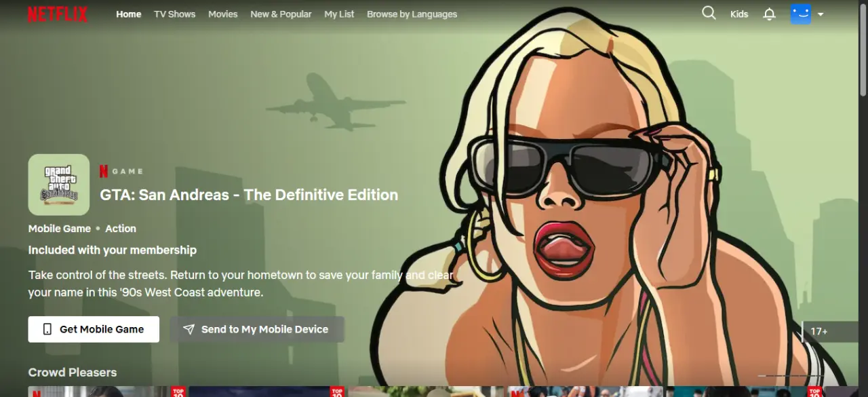Image resolution: width=868 pixels, height=397 pixels.
Task: Open New & Popular section
Action: tap(281, 14)
